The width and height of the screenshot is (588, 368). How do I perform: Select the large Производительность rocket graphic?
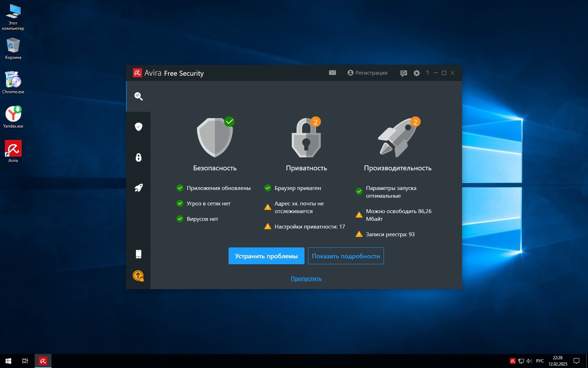398,138
